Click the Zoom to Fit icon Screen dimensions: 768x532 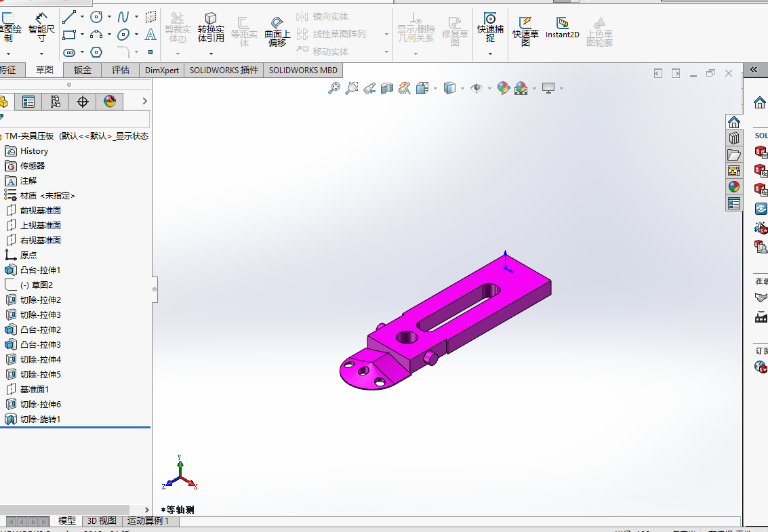pyautogui.click(x=334, y=88)
